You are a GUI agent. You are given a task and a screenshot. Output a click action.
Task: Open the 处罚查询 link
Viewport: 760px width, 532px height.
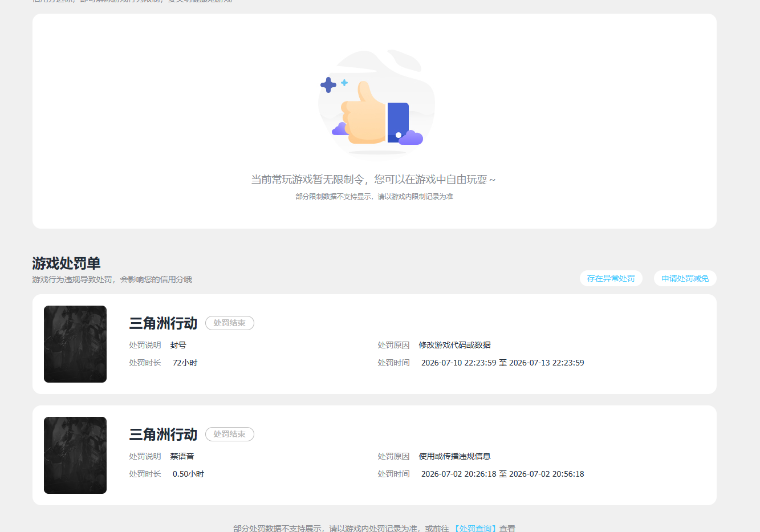[x=475, y=529]
